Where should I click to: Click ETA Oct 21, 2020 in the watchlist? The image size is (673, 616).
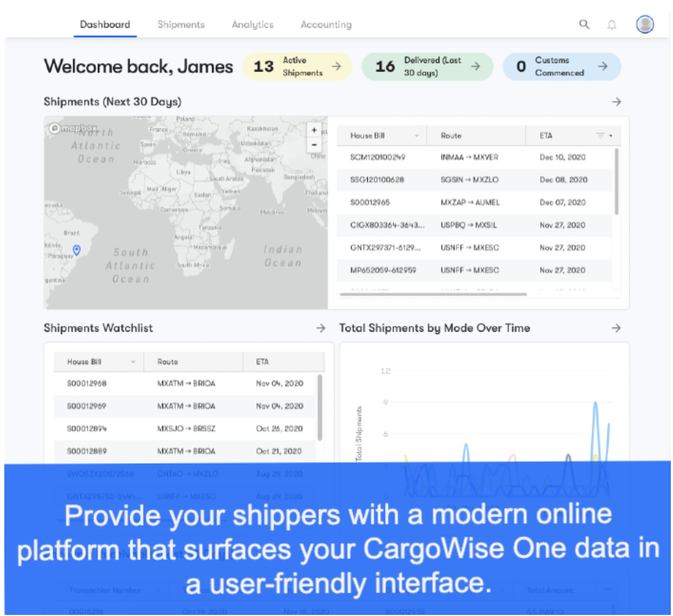[x=279, y=451]
